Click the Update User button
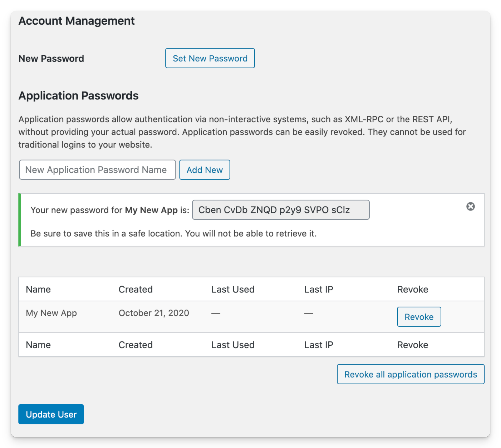 pos(51,414)
